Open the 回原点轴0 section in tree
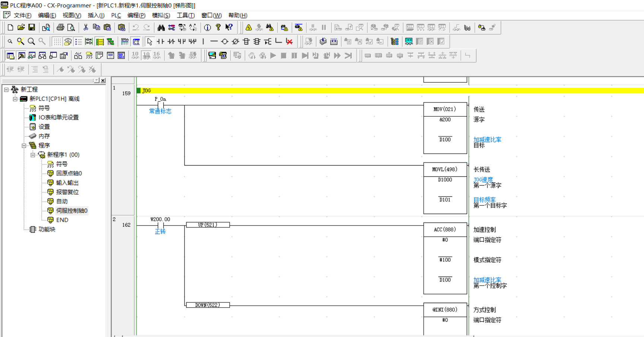 pyautogui.click(x=69, y=173)
